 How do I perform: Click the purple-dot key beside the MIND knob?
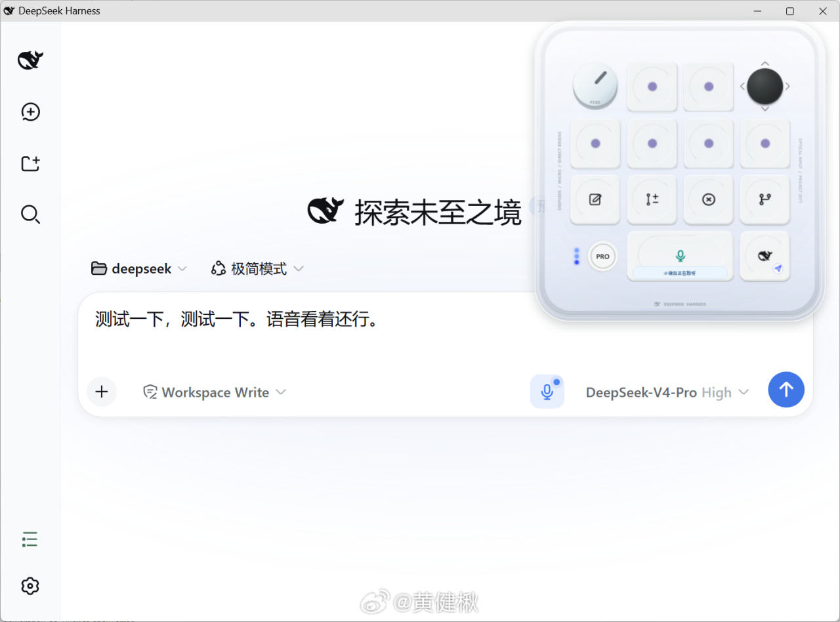652,87
